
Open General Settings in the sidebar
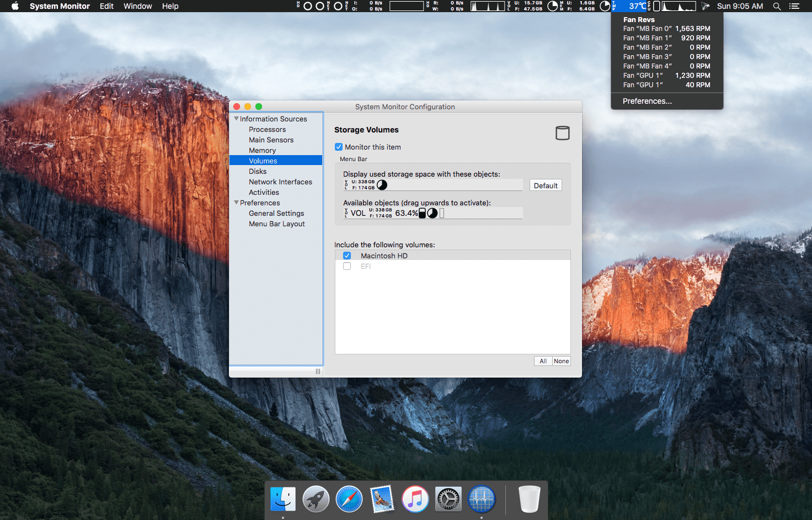(x=276, y=213)
